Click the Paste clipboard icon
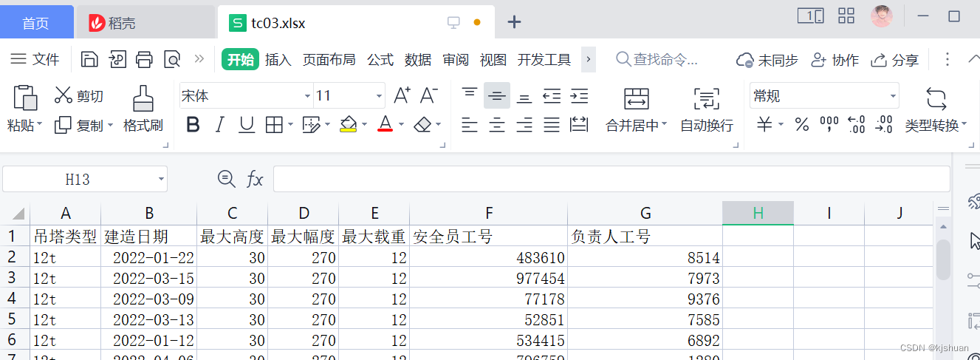The width and height of the screenshot is (980, 360). click(x=25, y=98)
